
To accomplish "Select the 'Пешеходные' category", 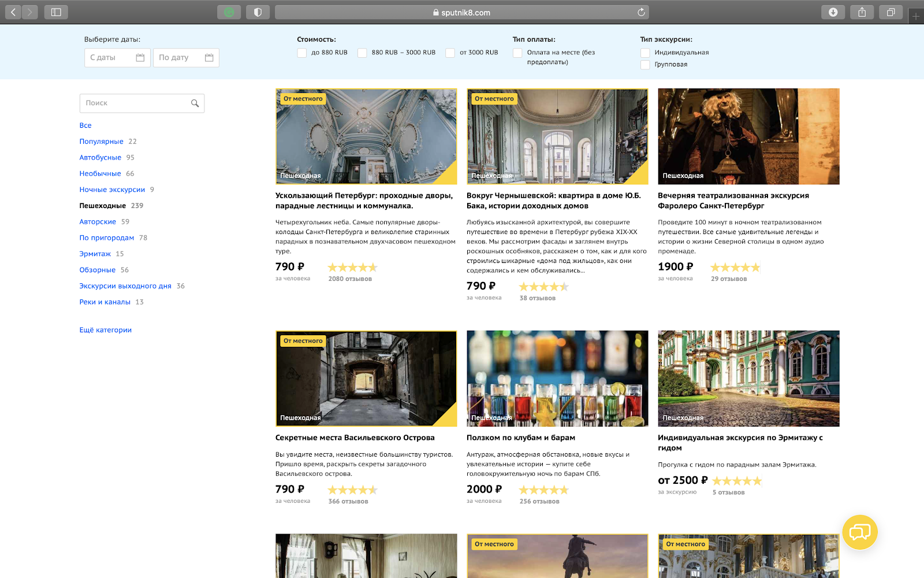I will [x=103, y=206].
